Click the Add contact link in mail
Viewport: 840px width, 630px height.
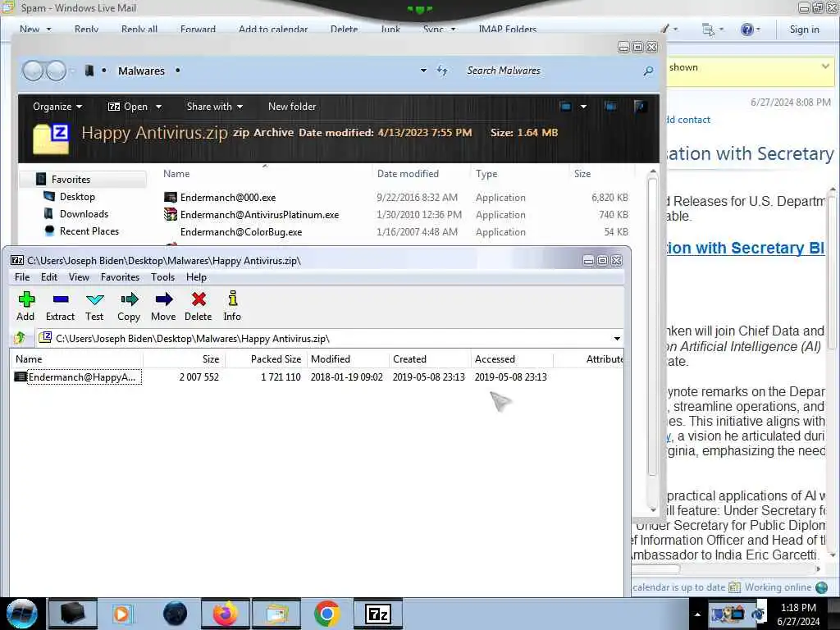[x=689, y=120]
